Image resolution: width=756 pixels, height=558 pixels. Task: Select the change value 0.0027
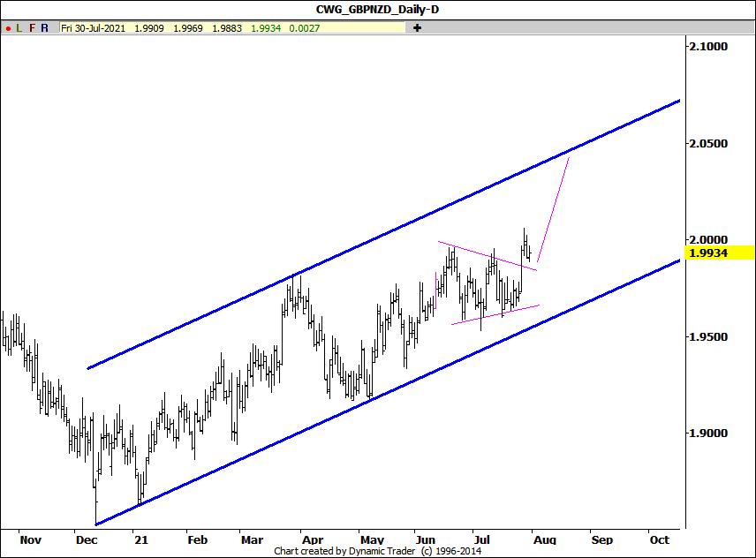304,28
